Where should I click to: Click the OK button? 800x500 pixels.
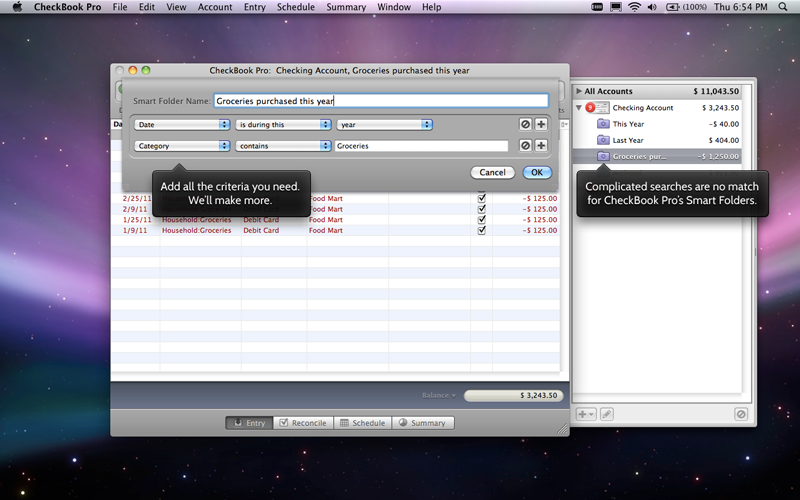(537, 172)
